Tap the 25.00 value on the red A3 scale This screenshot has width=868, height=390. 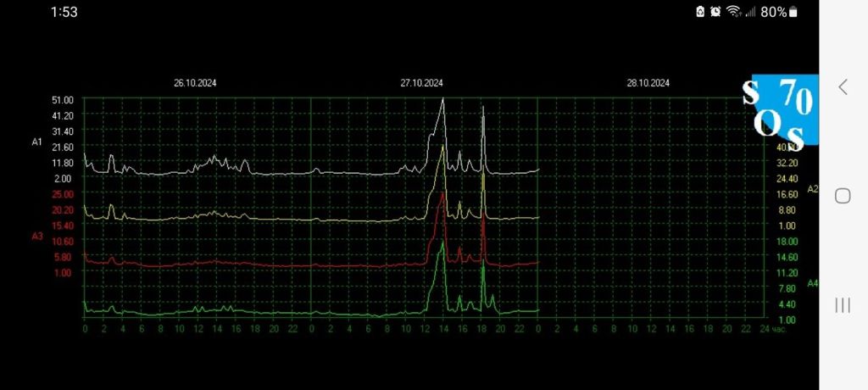coord(63,194)
